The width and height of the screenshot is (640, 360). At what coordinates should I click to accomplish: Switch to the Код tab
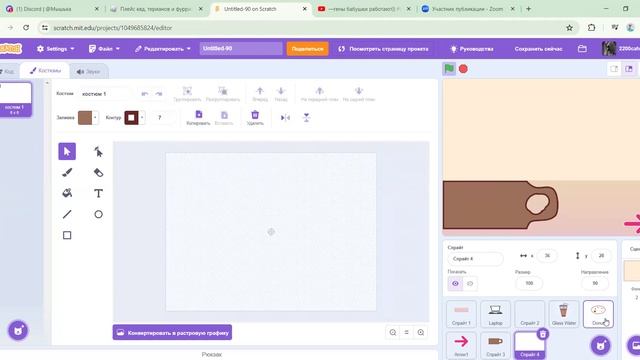(x=8, y=71)
